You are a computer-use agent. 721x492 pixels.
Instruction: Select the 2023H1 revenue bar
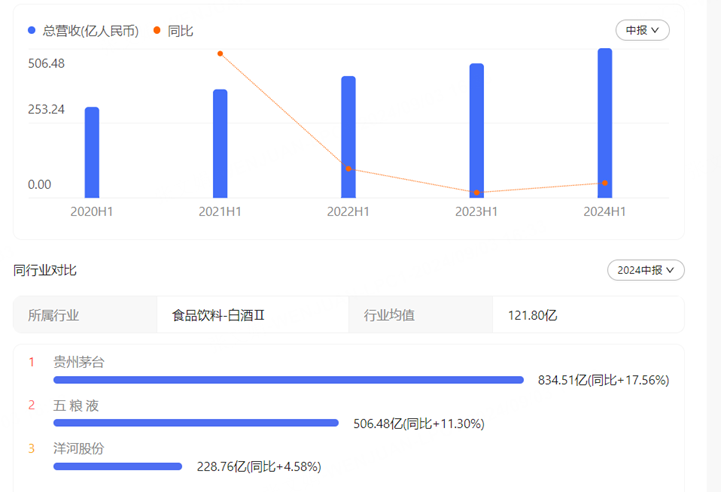coord(477,131)
